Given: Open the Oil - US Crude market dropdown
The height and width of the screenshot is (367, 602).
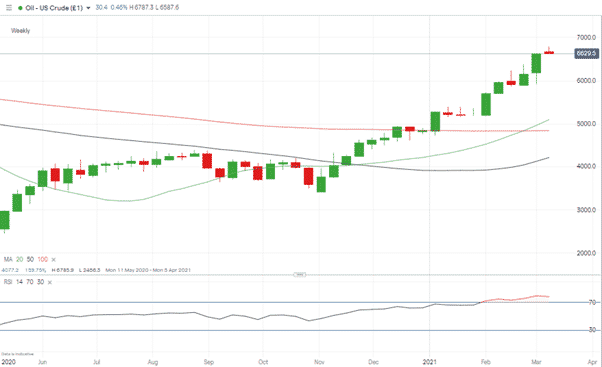Looking at the screenshot, I should tap(88, 8).
